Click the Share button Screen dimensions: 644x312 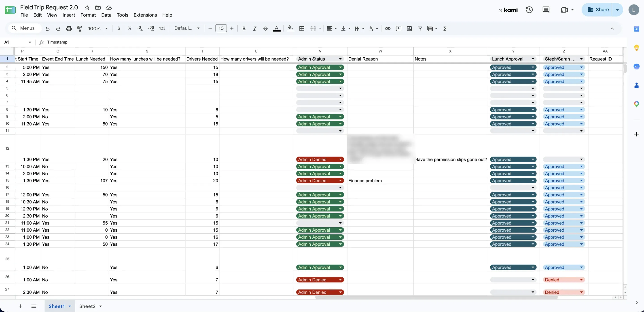click(x=598, y=10)
